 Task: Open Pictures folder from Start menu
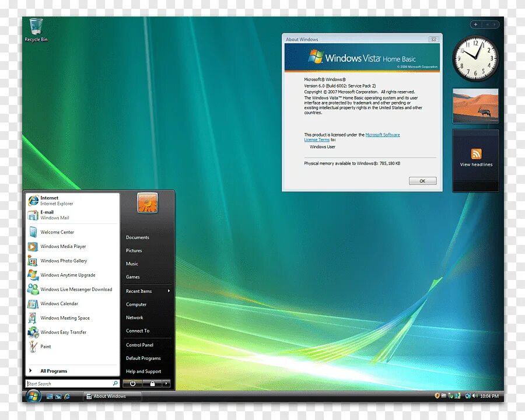[148, 250]
